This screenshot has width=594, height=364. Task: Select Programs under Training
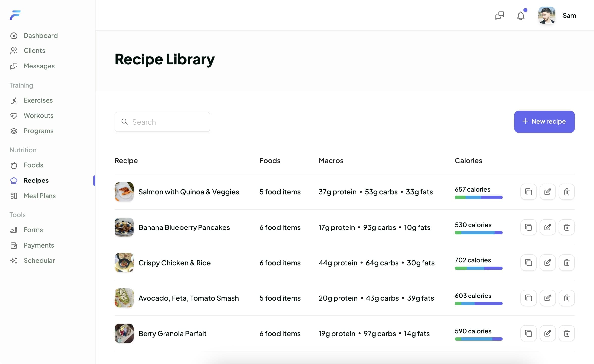click(39, 131)
